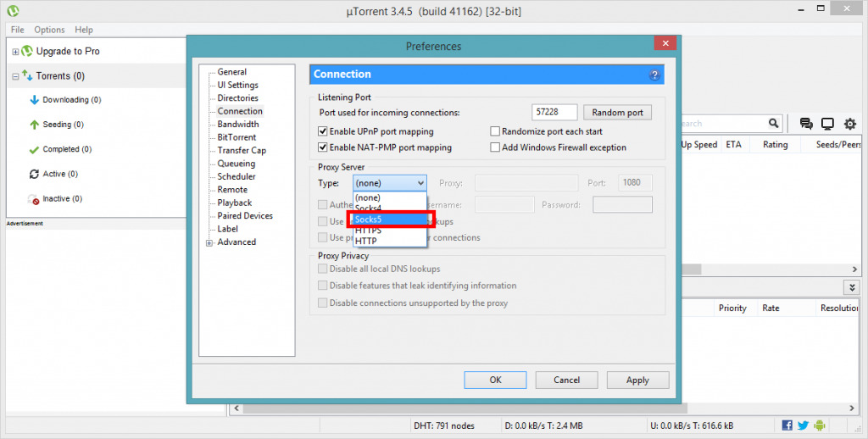868x439 pixels.
Task: Click the Random port button
Action: coord(617,113)
